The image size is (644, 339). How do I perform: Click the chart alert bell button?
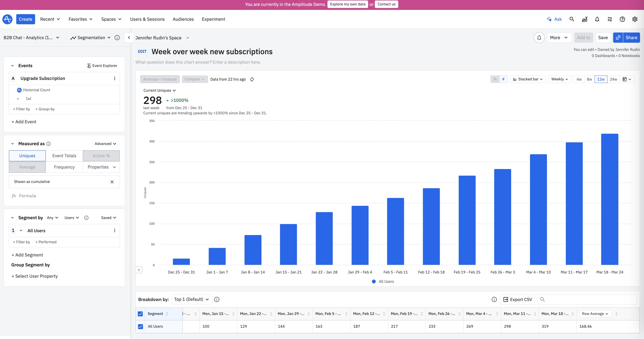(539, 37)
